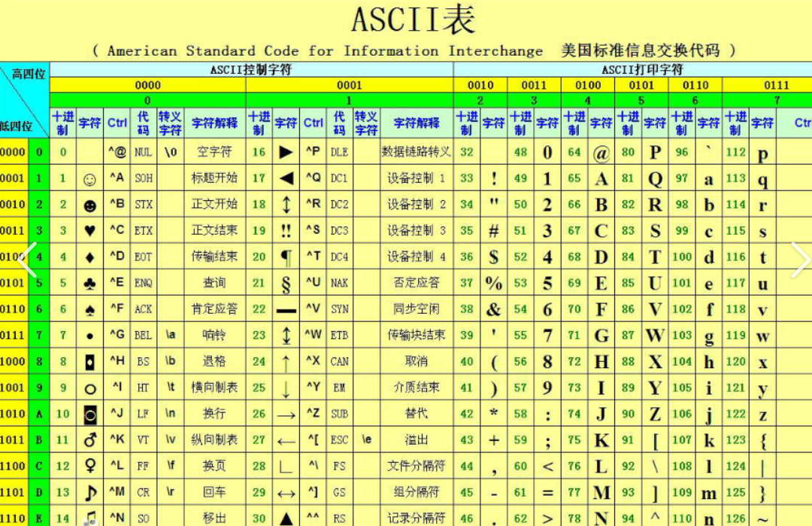Select the "ESC" code cell
Viewport: 812px width, 526px height.
tap(339, 439)
